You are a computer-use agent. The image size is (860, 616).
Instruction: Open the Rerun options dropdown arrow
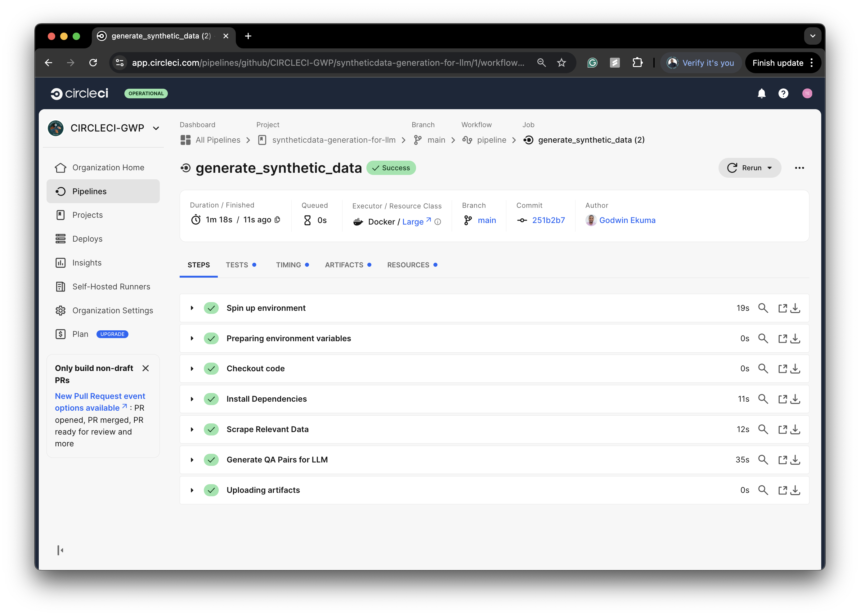tap(769, 167)
